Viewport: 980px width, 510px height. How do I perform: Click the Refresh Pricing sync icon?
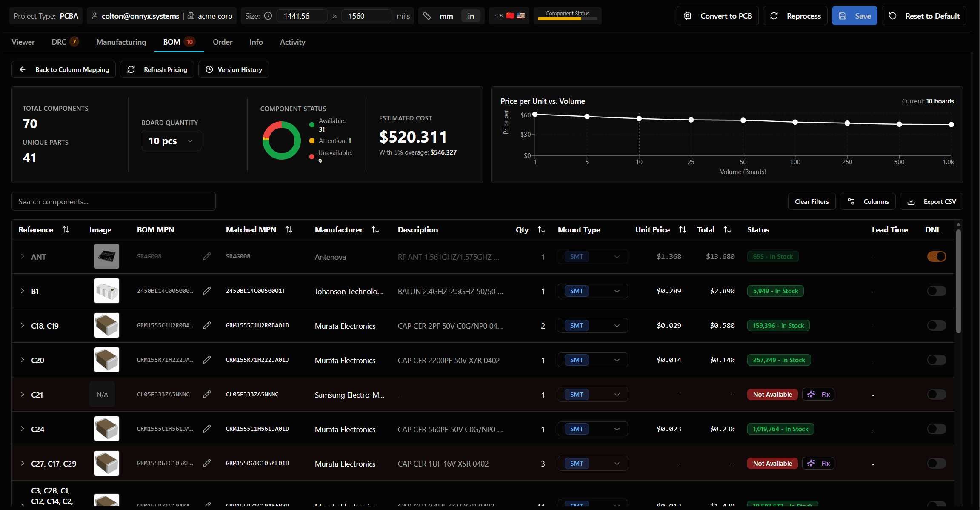click(131, 69)
